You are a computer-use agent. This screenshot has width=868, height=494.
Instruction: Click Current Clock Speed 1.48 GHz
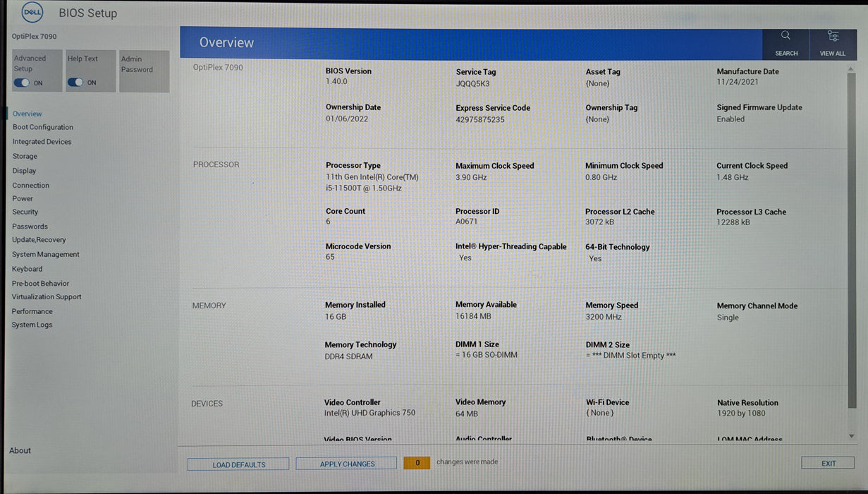point(733,177)
